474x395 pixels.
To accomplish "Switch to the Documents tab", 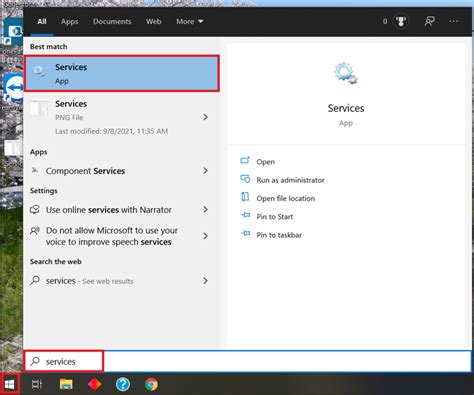I will point(112,21).
